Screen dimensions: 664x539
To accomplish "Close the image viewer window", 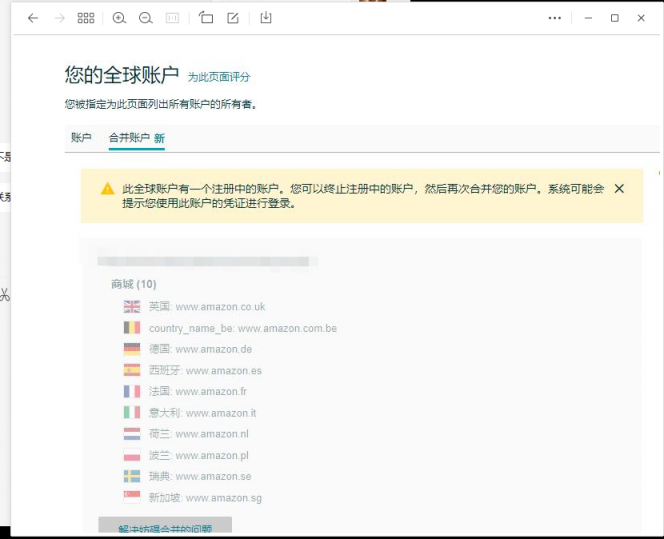I will [x=641, y=18].
